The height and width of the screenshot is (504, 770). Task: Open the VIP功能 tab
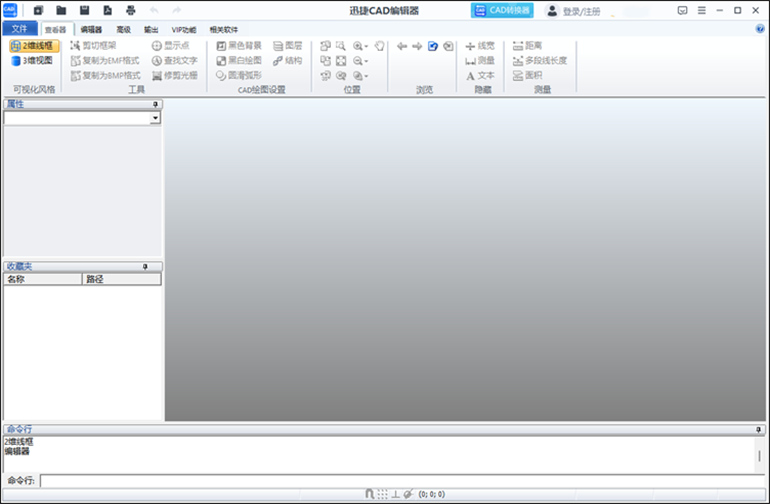(x=184, y=29)
